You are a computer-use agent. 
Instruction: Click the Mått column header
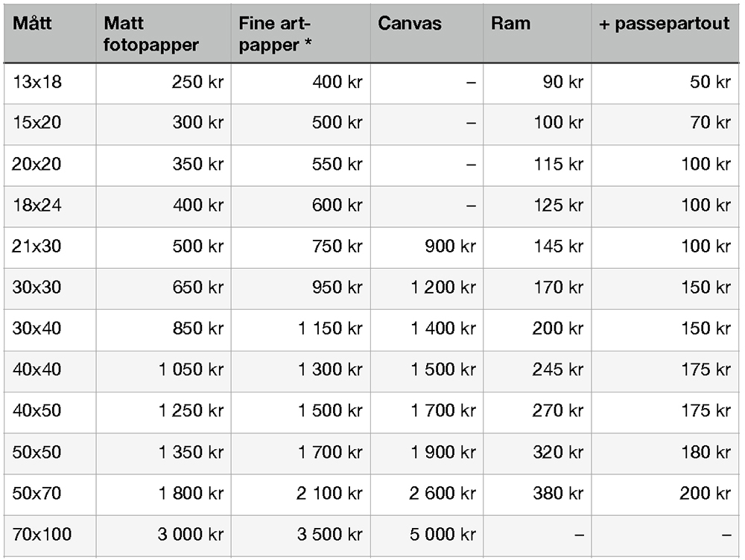(32, 23)
